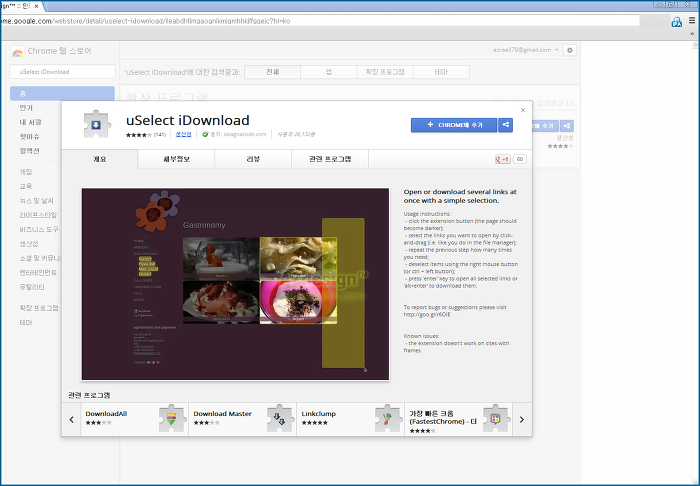This screenshot has height=486, width=700.
Task: Select 컬렉션 in the sidebar
Action: point(29,150)
